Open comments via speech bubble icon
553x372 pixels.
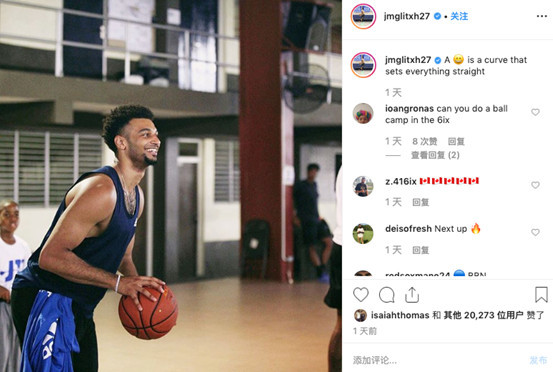click(x=387, y=295)
